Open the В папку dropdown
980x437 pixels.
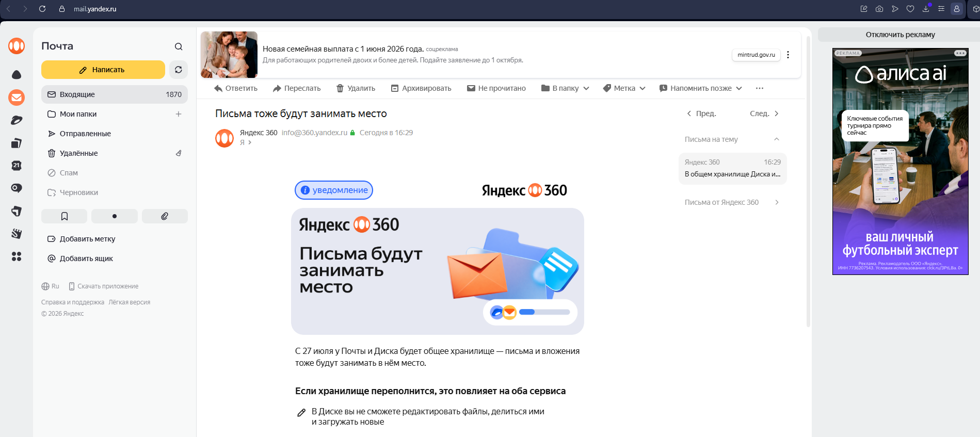point(565,88)
